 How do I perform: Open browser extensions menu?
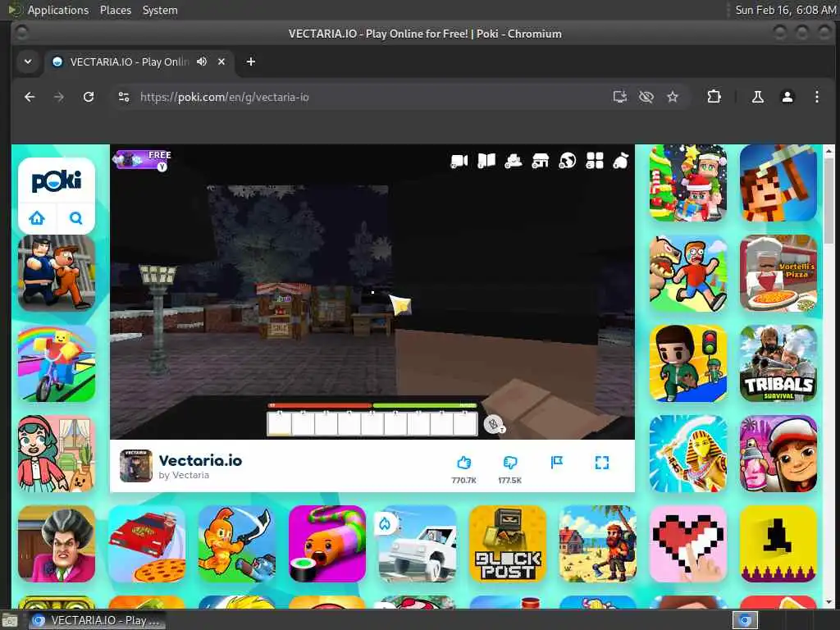(714, 97)
